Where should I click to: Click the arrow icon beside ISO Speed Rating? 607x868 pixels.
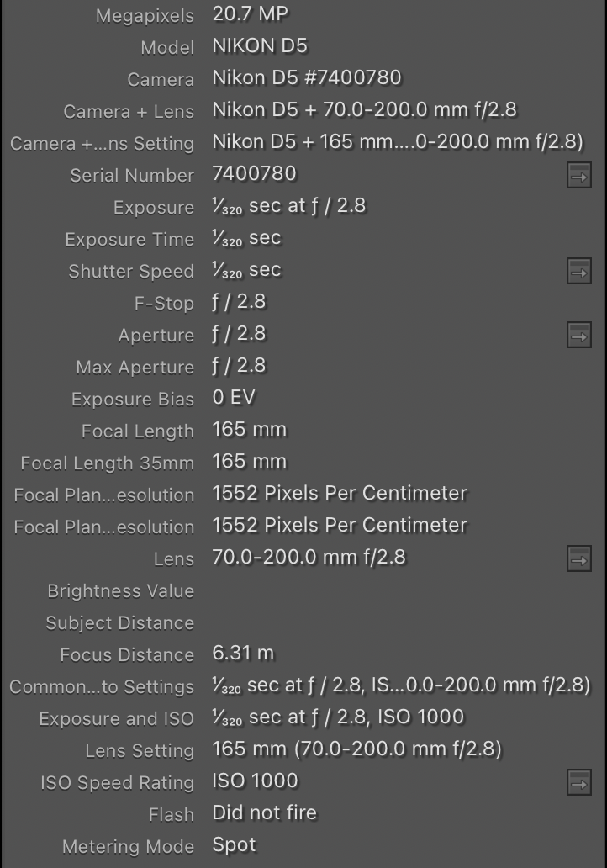(x=578, y=781)
